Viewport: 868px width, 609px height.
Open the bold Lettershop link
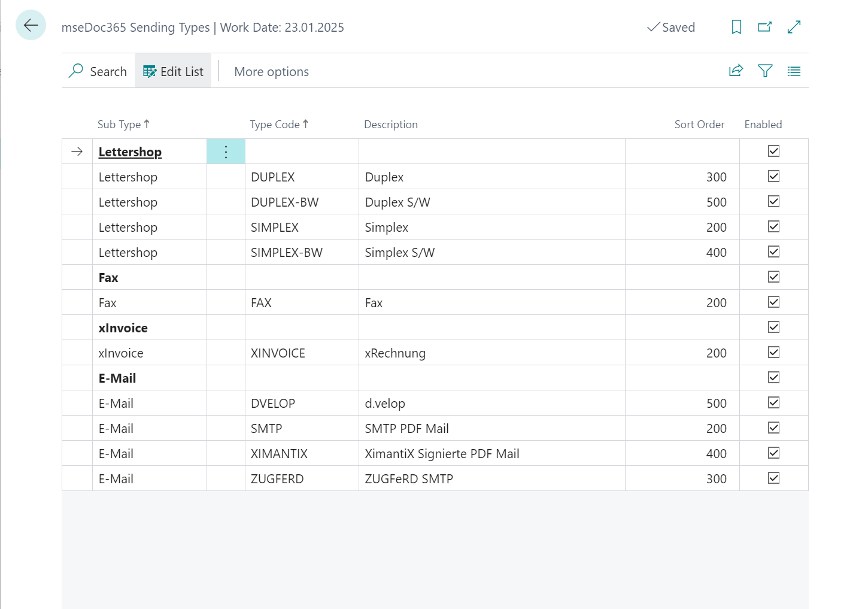130,152
